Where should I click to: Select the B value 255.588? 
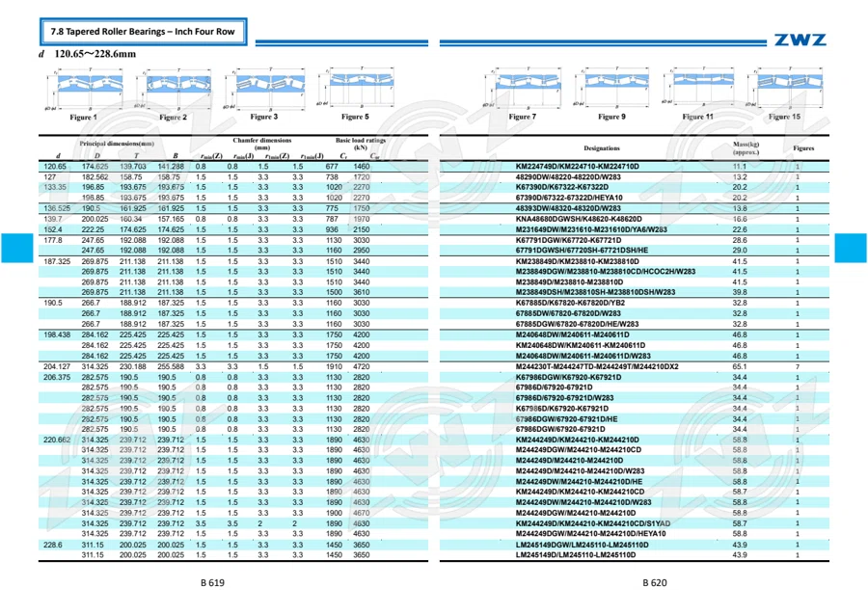tap(171, 366)
